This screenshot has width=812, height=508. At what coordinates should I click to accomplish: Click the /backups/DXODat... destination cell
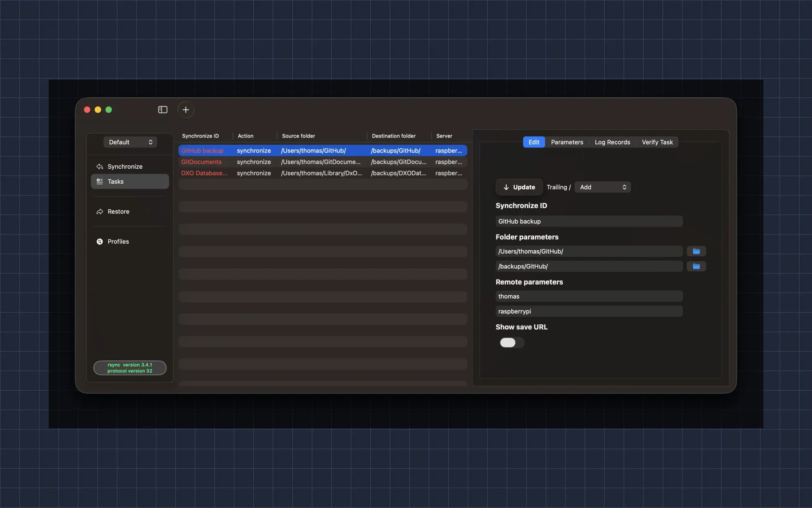pyautogui.click(x=399, y=173)
